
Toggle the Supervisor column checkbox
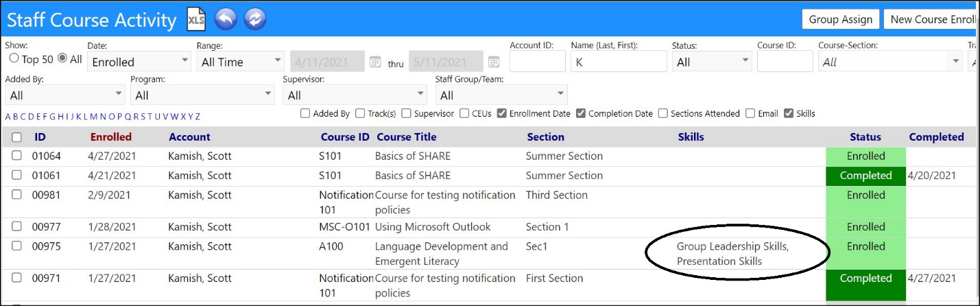click(407, 114)
